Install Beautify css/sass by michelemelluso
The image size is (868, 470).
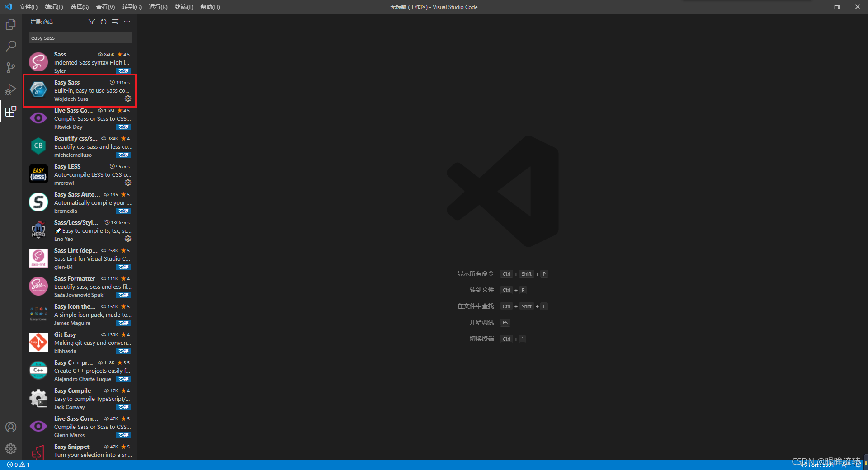123,155
